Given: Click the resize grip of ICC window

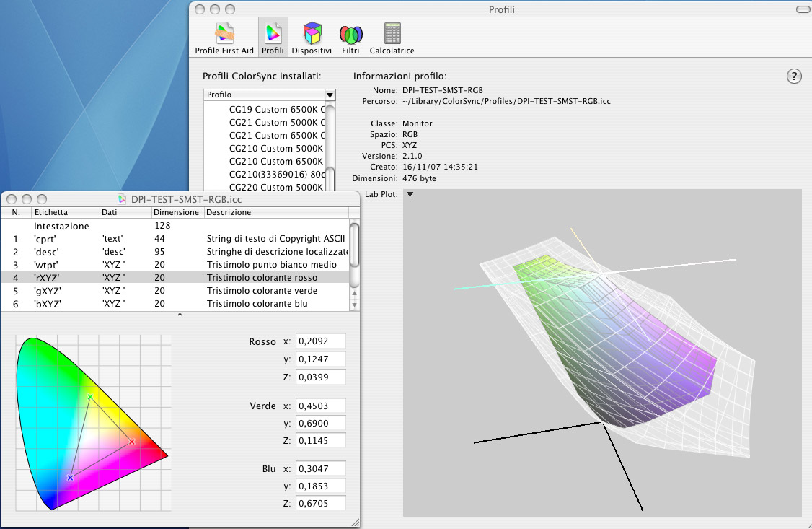Looking at the screenshot, I should click(x=355, y=523).
